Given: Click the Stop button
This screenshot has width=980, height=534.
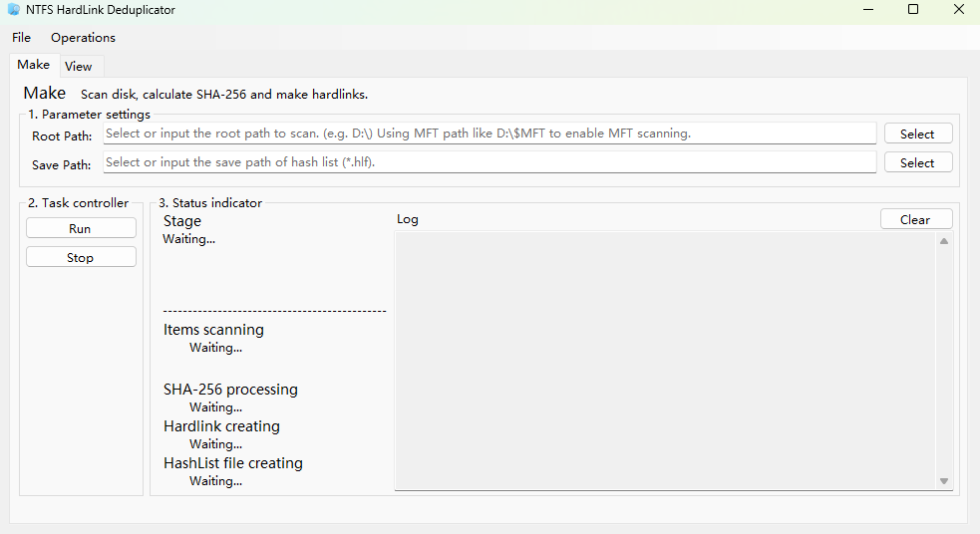Looking at the screenshot, I should tap(81, 257).
